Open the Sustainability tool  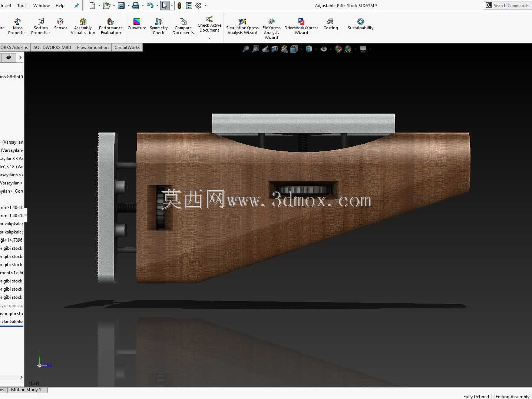click(x=361, y=24)
